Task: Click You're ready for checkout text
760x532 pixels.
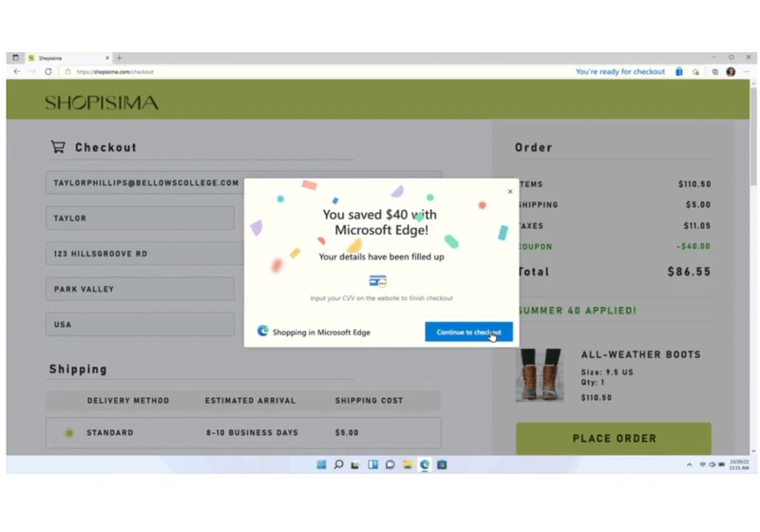Action: point(620,71)
